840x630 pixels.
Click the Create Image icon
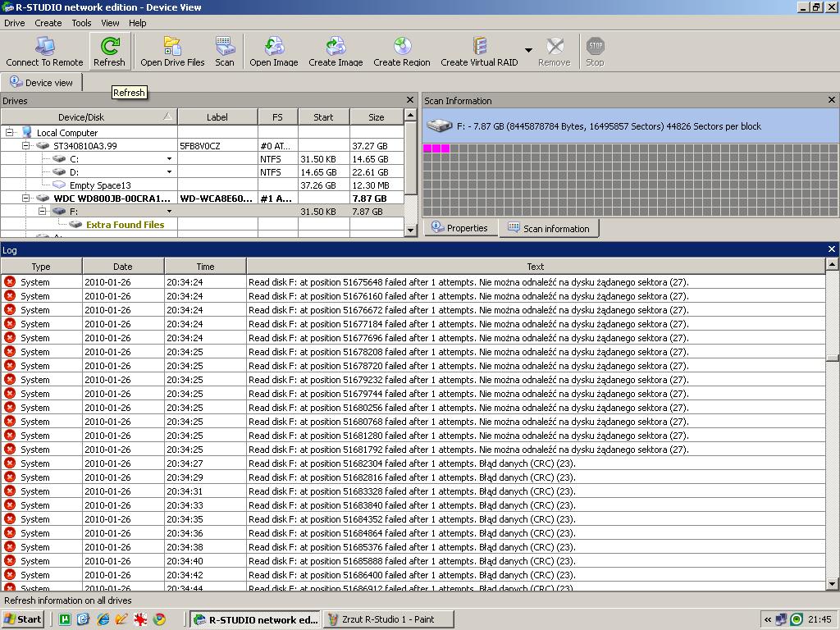click(336, 52)
